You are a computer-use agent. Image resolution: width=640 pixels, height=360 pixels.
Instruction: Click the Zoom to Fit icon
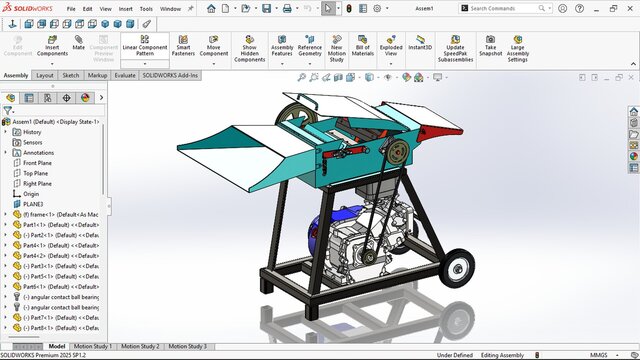point(302,77)
